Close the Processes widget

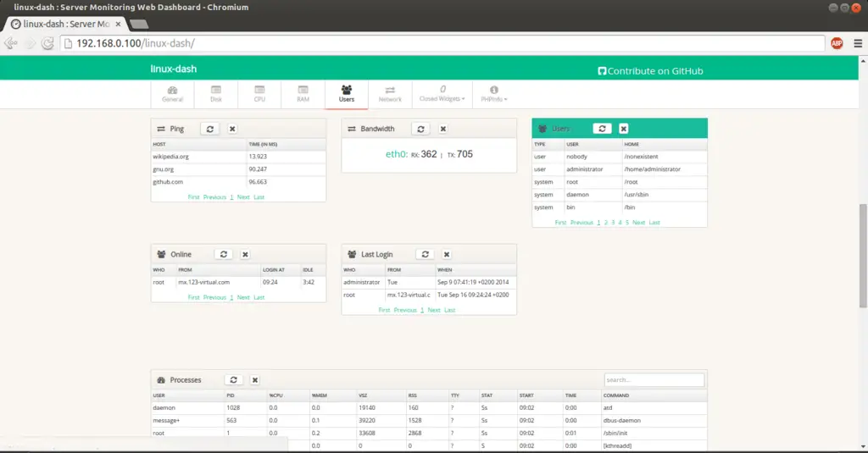pyautogui.click(x=254, y=380)
